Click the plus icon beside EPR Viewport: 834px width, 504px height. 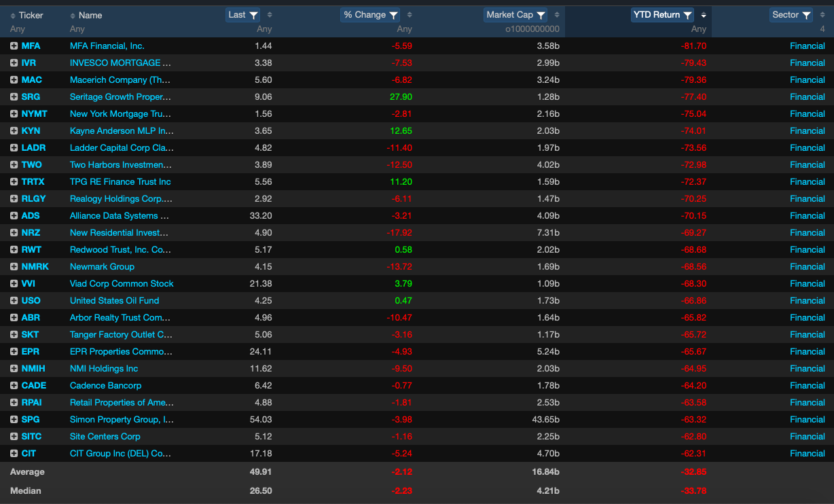pos(14,351)
